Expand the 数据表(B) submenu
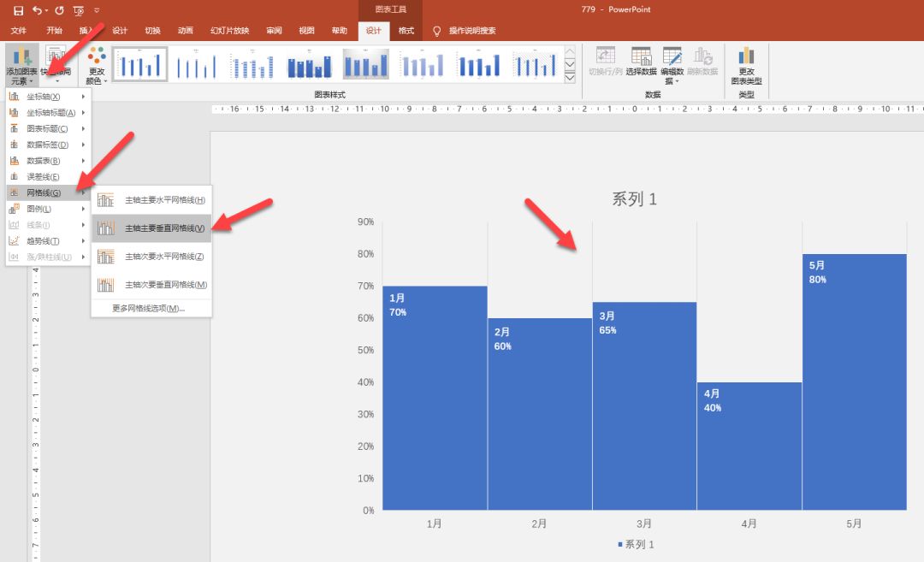The height and width of the screenshot is (562, 924). coord(47,161)
